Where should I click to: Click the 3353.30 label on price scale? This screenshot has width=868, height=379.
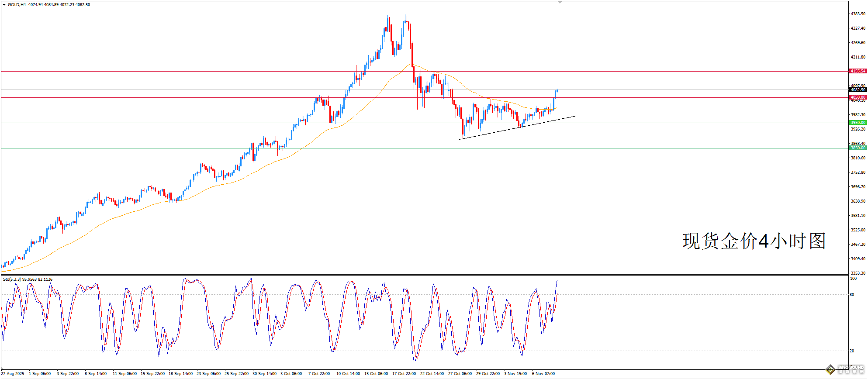point(858,273)
